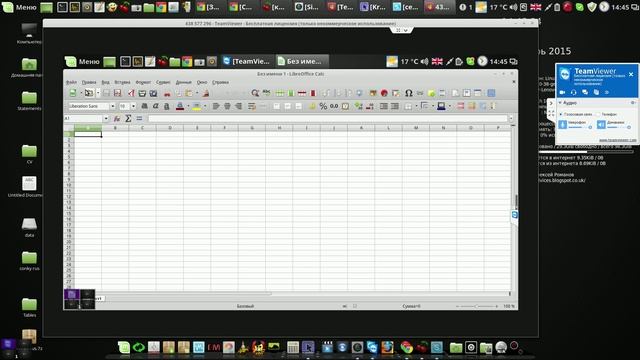This screenshot has height=360, width=640.
Task: Click the Sum sigma icon in formula bar
Action: (128, 118)
